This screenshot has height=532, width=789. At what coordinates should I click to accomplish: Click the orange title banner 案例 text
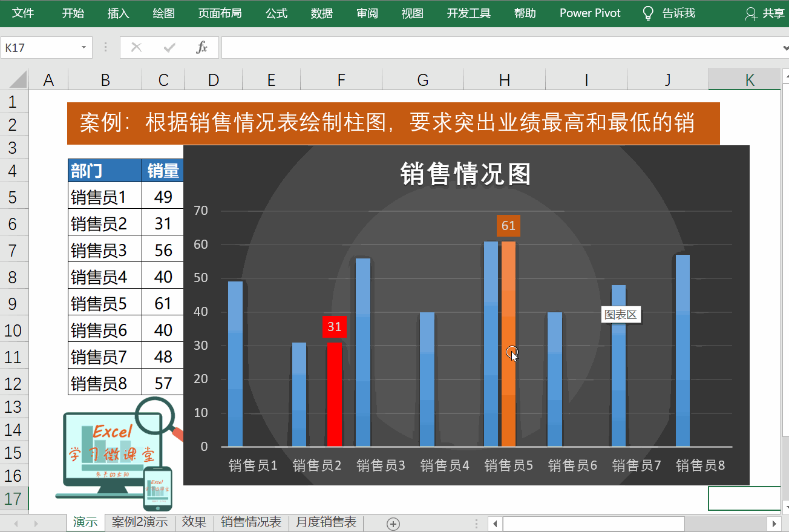point(393,123)
